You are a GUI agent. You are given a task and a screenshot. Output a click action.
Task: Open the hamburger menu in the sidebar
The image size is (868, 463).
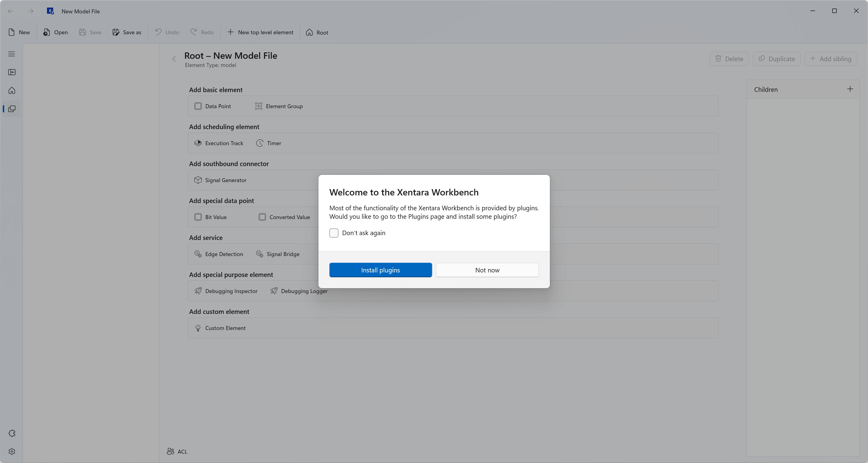click(x=12, y=54)
